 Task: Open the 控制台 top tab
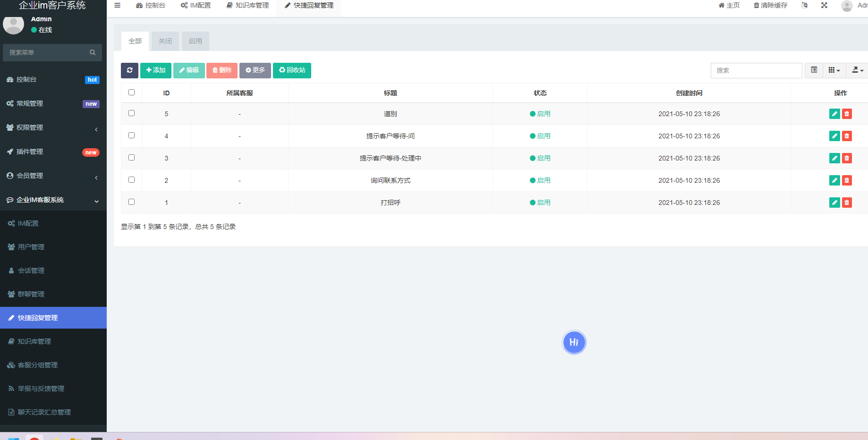(151, 6)
